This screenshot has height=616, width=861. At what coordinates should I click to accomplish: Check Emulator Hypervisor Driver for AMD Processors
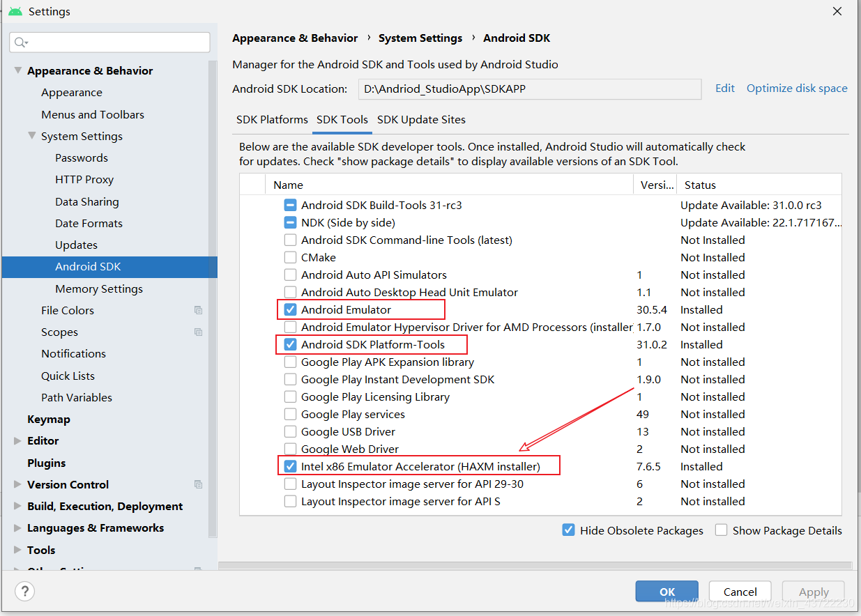tap(290, 327)
